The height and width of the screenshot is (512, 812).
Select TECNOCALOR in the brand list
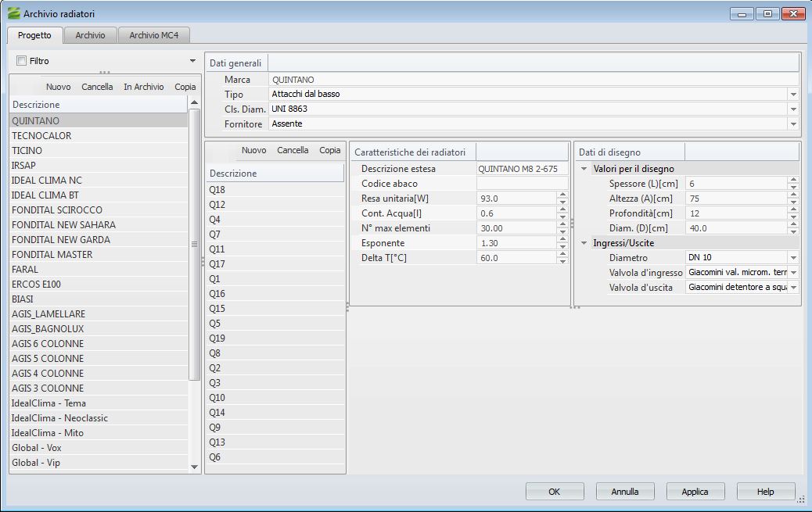tap(41, 136)
